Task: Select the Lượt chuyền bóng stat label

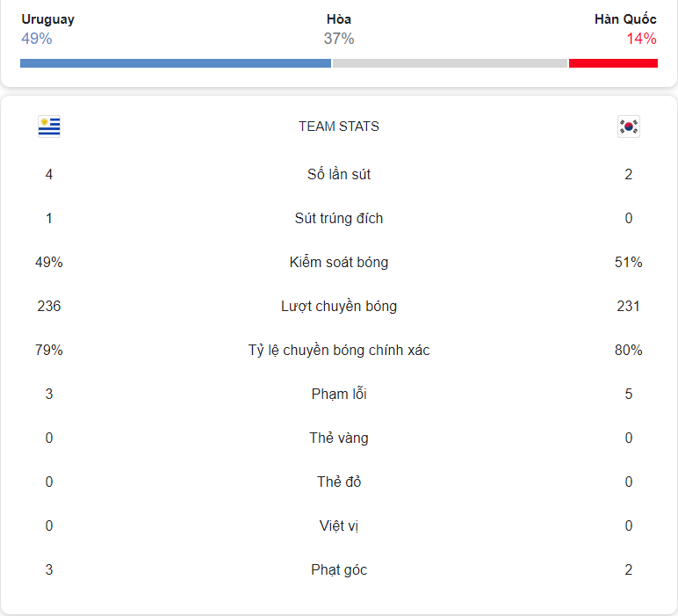Action: pyautogui.click(x=339, y=307)
